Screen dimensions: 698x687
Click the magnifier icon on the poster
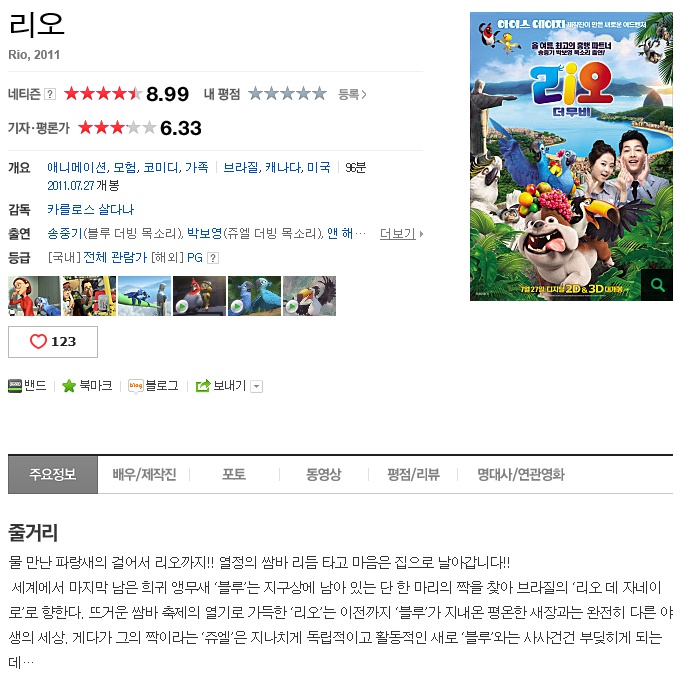(x=657, y=285)
